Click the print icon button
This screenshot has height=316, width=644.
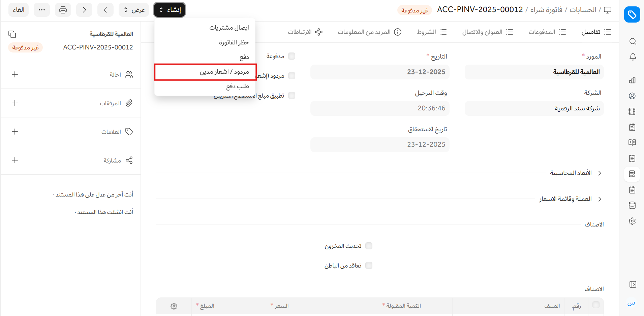click(x=63, y=10)
